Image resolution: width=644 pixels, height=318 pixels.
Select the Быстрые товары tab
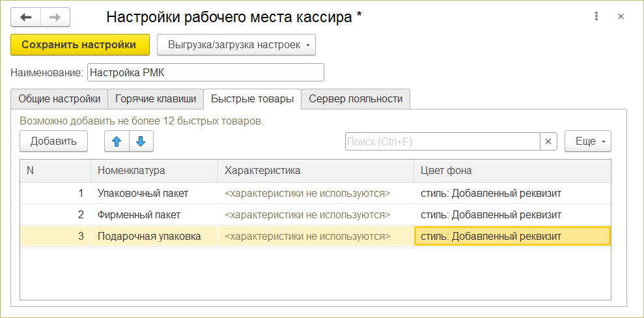coord(252,99)
